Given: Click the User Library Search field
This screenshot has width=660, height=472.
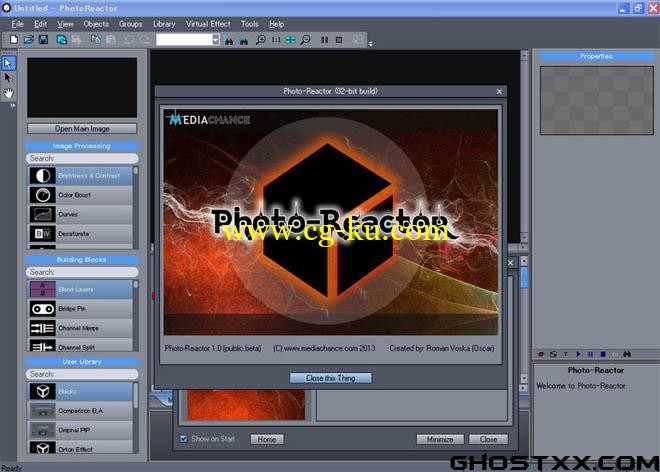Looking at the screenshot, I should pyautogui.click(x=82, y=374).
